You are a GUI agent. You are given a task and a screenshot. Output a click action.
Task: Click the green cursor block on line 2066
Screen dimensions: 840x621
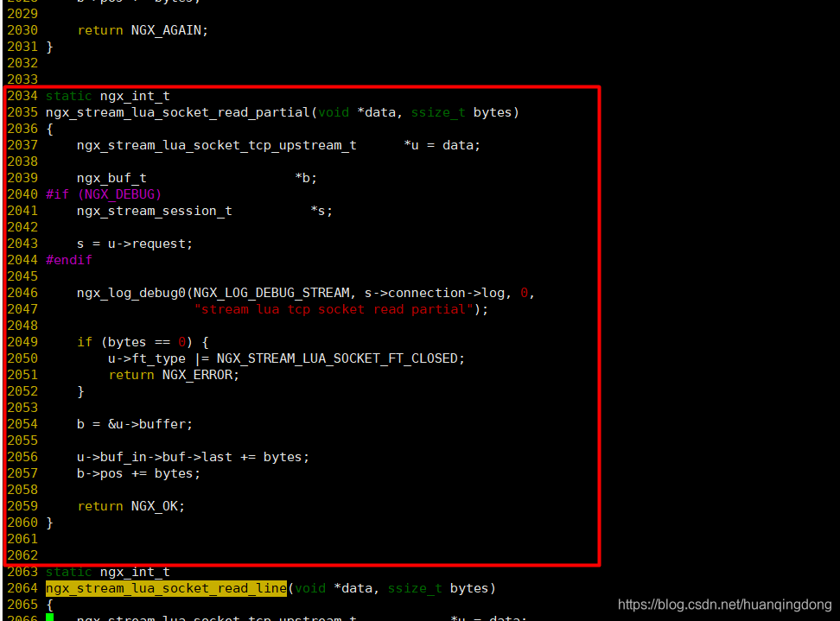click(x=50, y=618)
